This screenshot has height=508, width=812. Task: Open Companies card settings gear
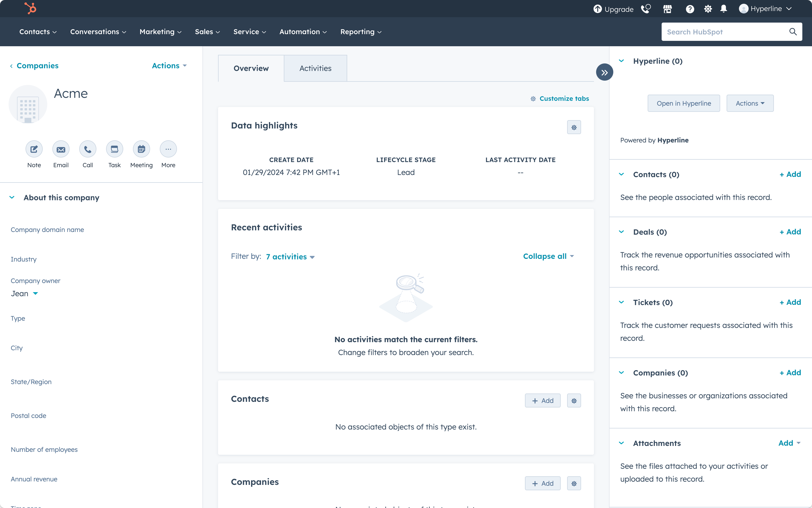click(574, 484)
